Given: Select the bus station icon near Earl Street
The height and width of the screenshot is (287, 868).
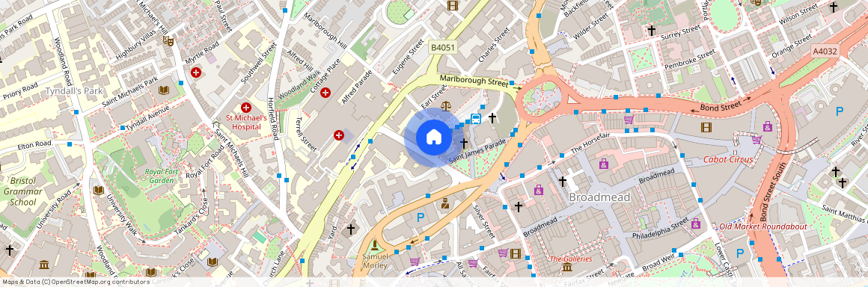Looking at the screenshot, I should tap(475, 118).
